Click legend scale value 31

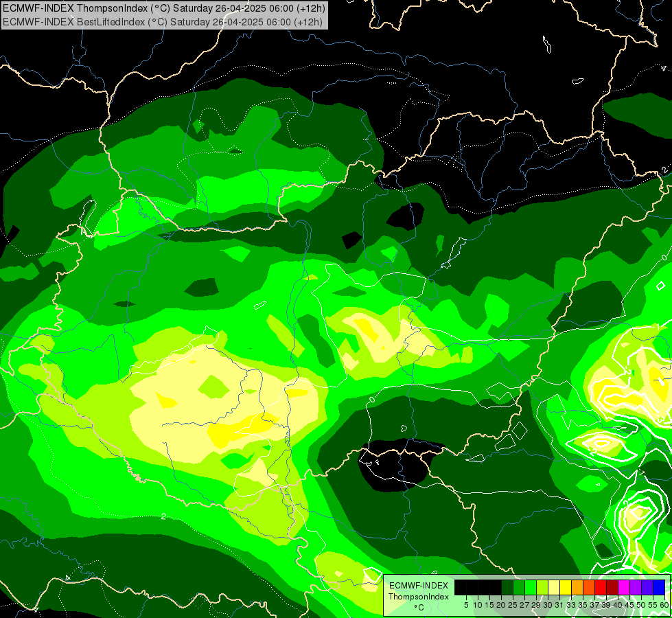559,605
